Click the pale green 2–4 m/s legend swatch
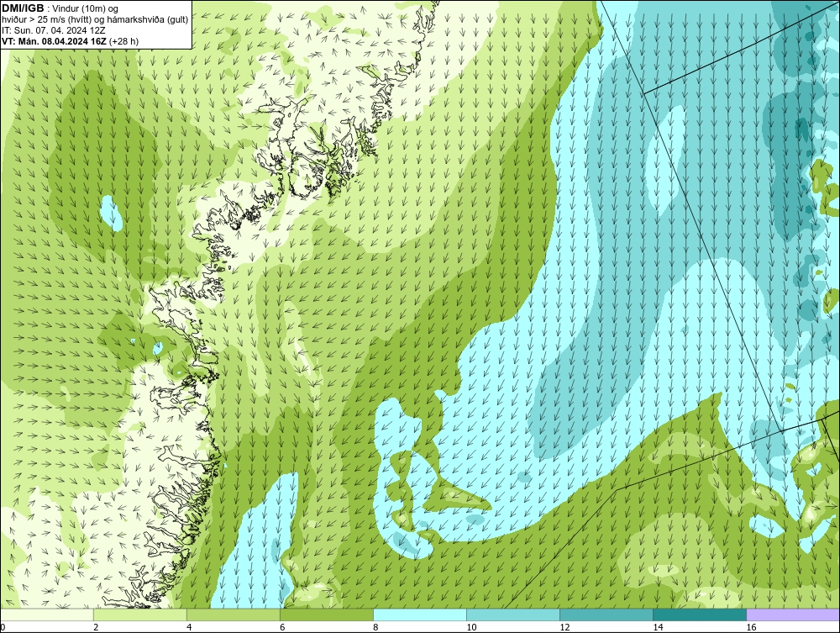840x633 pixels. pyautogui.click(x=139, y=615)
